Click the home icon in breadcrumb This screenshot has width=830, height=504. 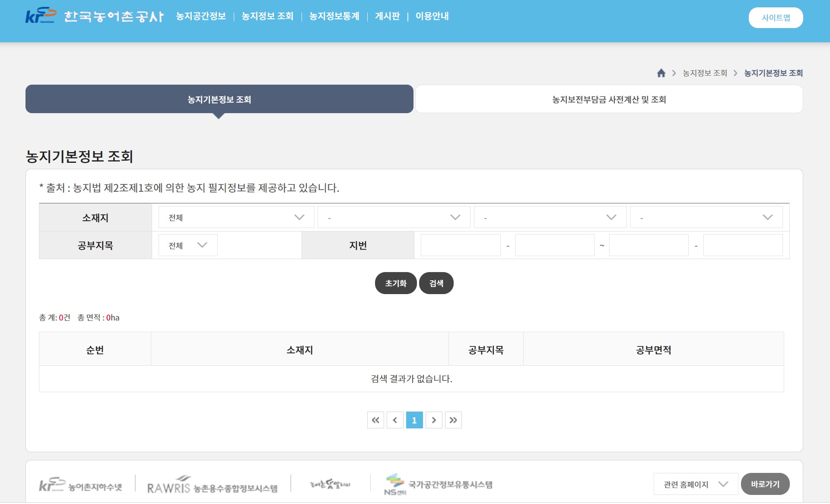pos(661,73)
